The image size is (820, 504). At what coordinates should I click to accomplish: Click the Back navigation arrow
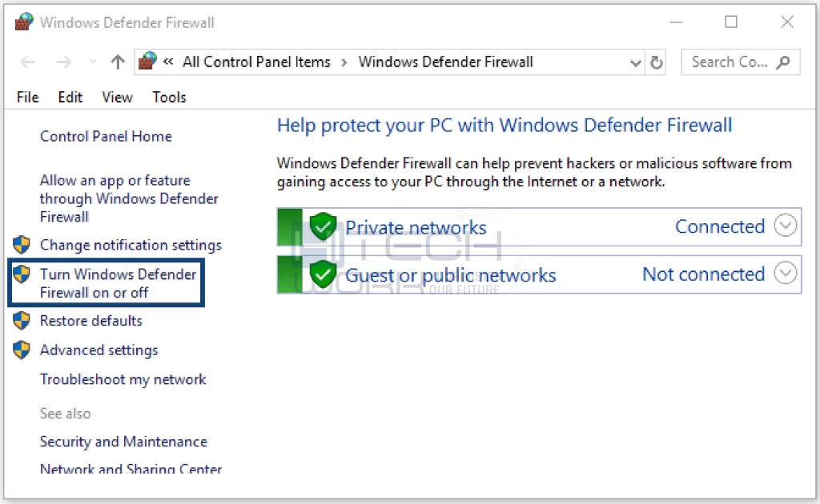pyautogui.click(x=28, y=62)
